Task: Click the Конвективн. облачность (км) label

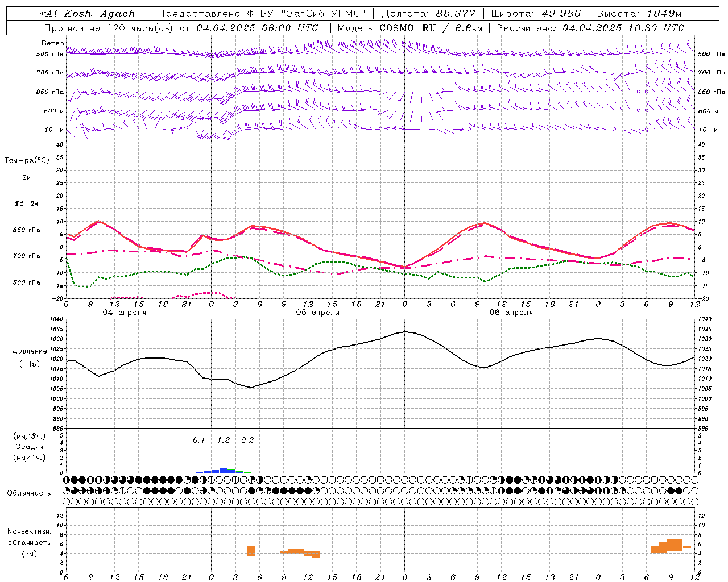Action: tap(30, 542)
